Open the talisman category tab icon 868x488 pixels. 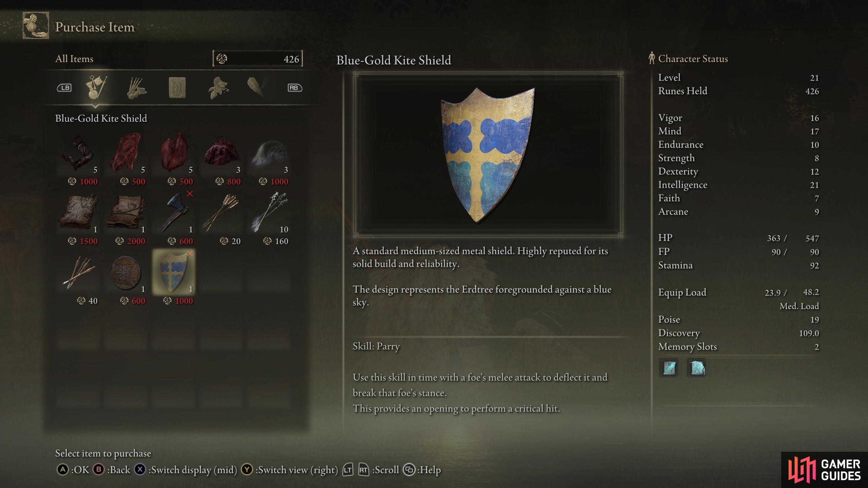tap(177, 88)
